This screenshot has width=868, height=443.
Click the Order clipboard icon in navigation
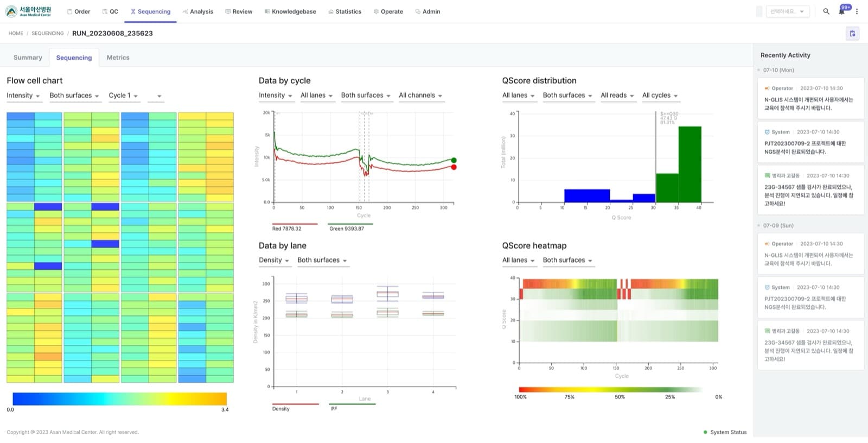pyautogui.click(x=69, y=11)
